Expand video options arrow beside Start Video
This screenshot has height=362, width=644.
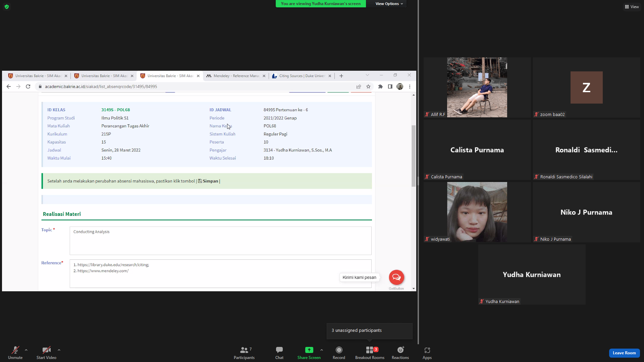point(59,350)
